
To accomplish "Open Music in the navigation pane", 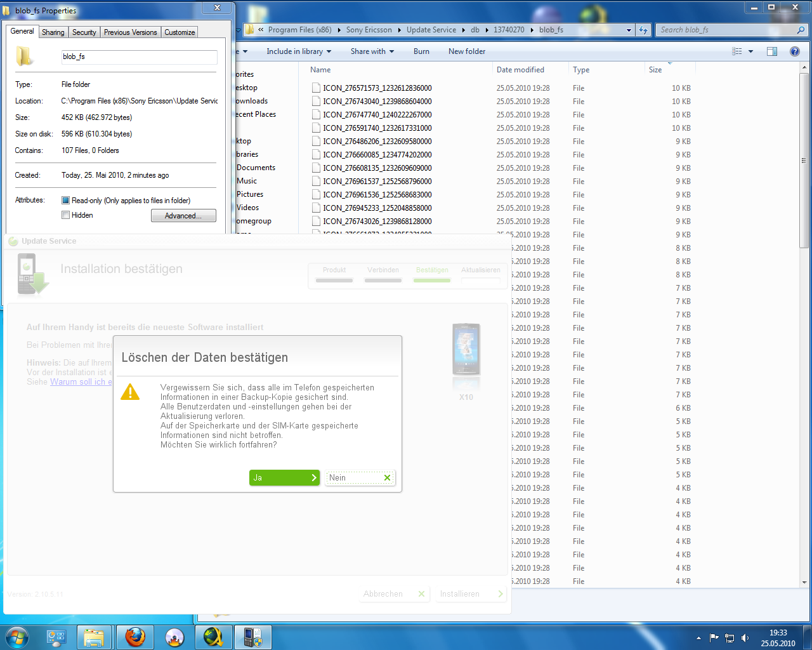I will click(247, 181).
